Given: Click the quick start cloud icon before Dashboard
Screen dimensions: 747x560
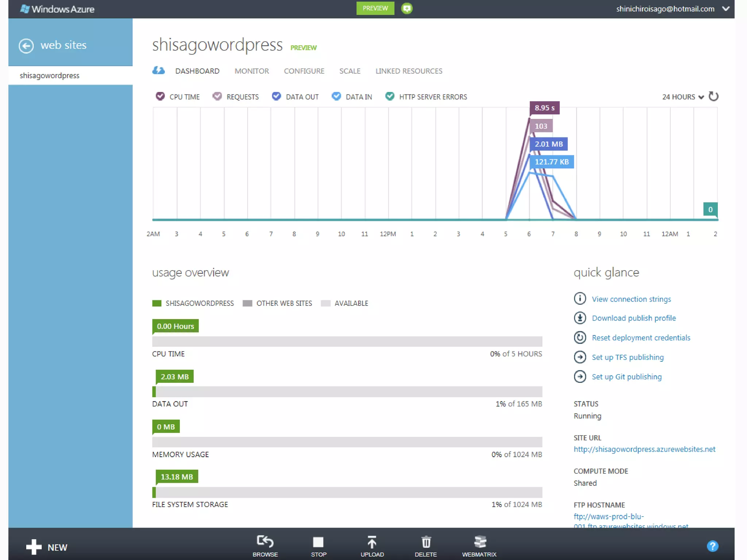Looking at the screenshot, I should tap(158, 71).
